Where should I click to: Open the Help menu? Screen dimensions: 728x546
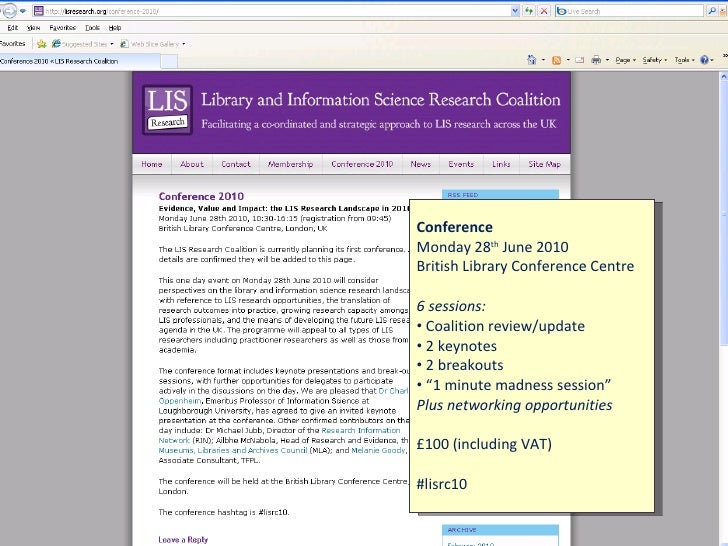click(x=115, y=27)
